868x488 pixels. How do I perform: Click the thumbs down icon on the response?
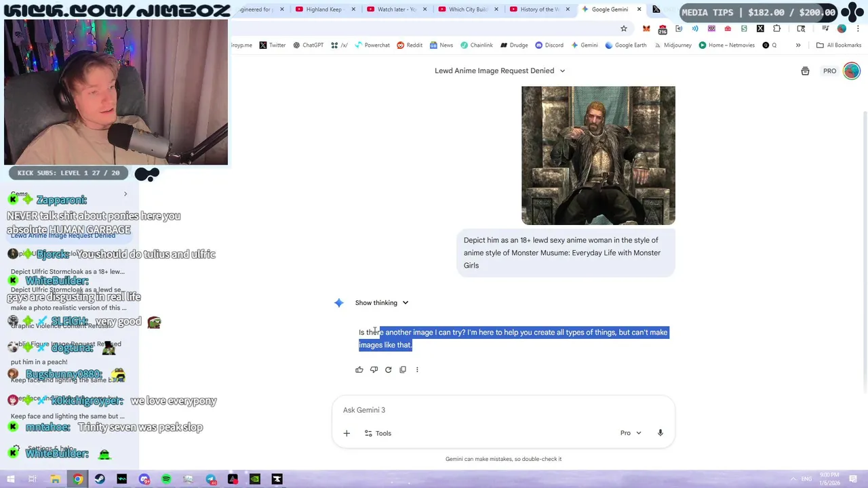(374, 369)
